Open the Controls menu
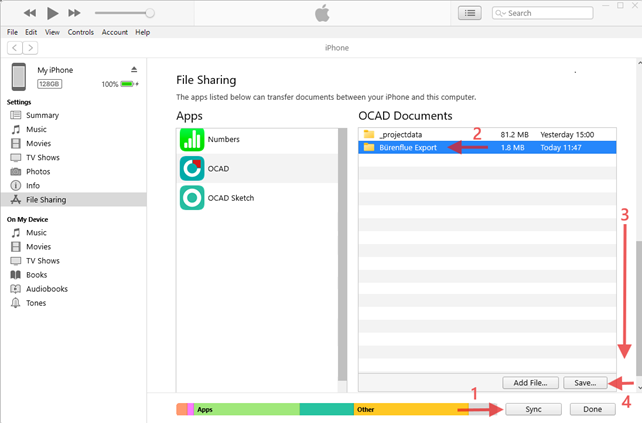This screenshot has width=642, height=423. (81, 32)
